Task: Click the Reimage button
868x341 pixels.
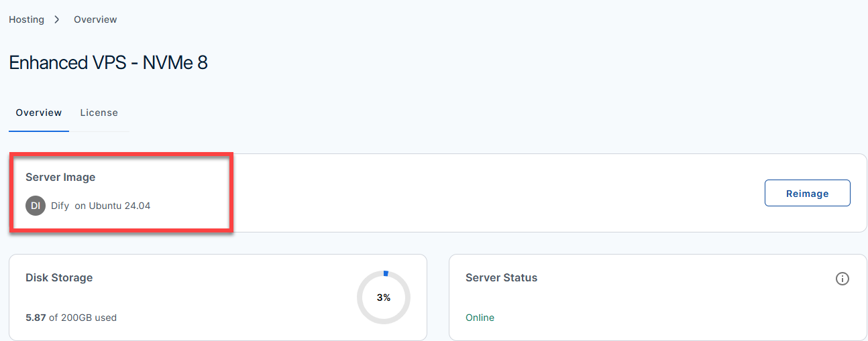Action: [808, 193]
